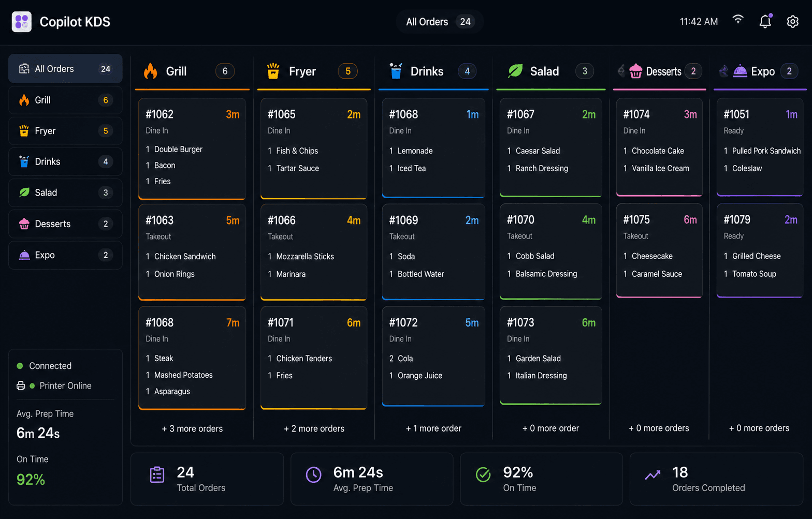Screen dimensions: 812x519
Task: Open Grill order with Steak and Asparagus
Action: (192, 358)
